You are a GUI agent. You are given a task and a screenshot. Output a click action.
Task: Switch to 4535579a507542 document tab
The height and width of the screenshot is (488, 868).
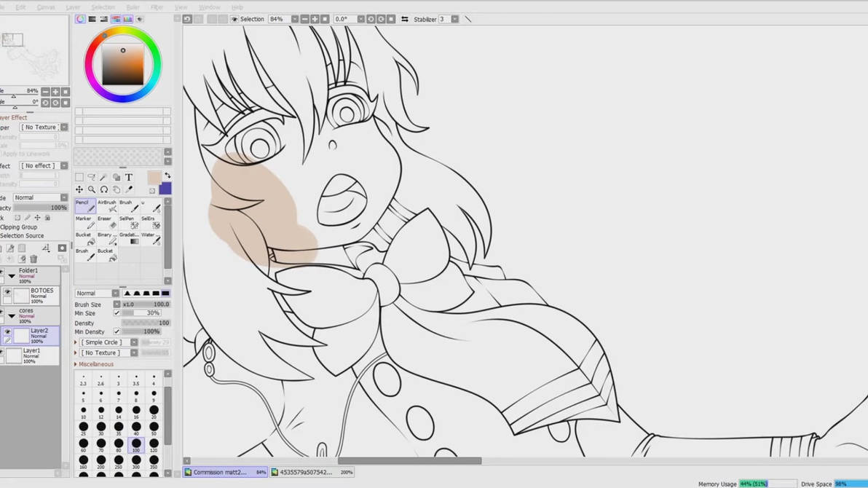pos(312,472)
